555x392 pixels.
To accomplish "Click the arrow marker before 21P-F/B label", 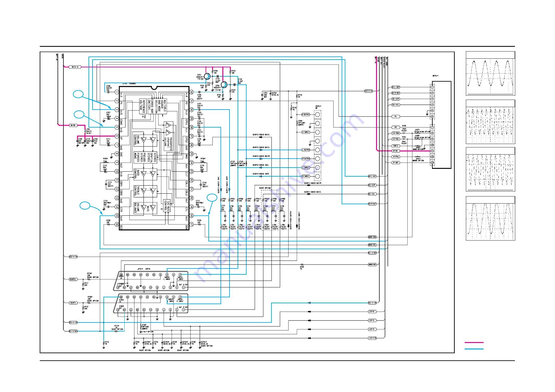I will tap(309, 338).
